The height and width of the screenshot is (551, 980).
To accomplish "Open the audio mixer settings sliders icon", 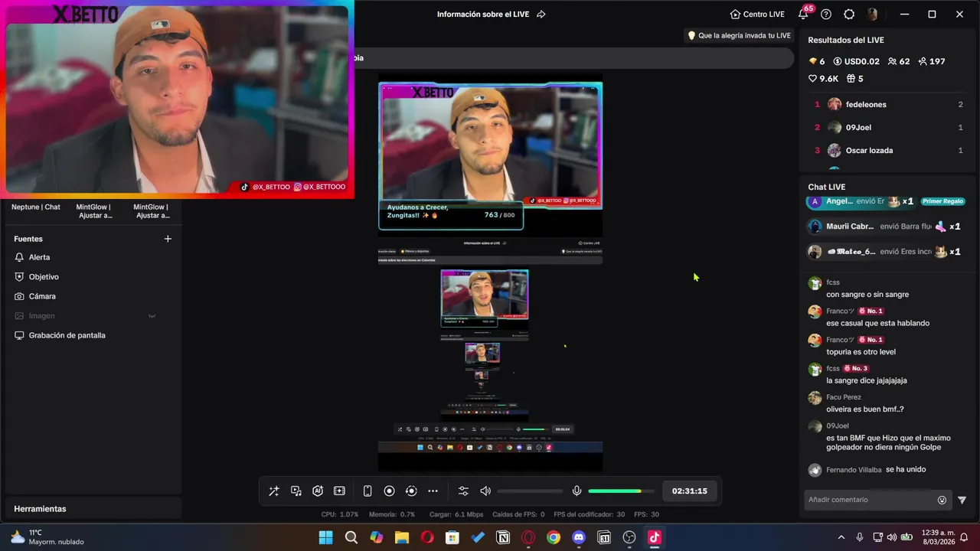I will pyautogui.click(x=463, y=491).
